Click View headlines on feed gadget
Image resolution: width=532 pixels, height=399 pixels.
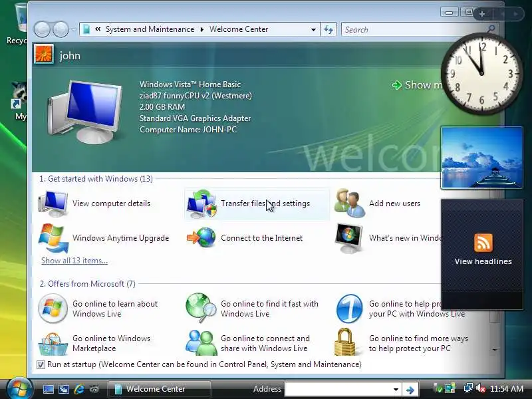click(483, 261)
